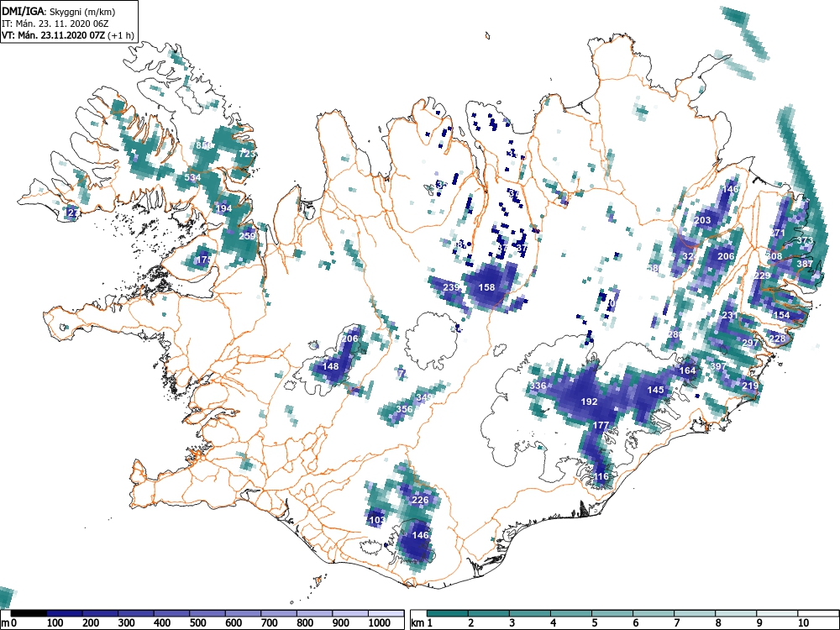840x630 pixels.
Task: Click the 324 value label
Action: pyautogui.click(x=690, y=256)
